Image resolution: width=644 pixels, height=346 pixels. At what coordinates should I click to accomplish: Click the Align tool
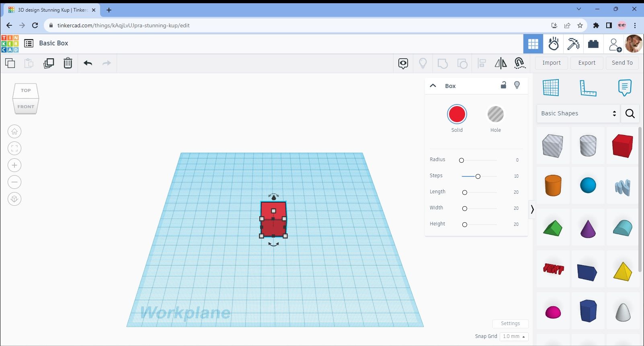pos(482,63)
